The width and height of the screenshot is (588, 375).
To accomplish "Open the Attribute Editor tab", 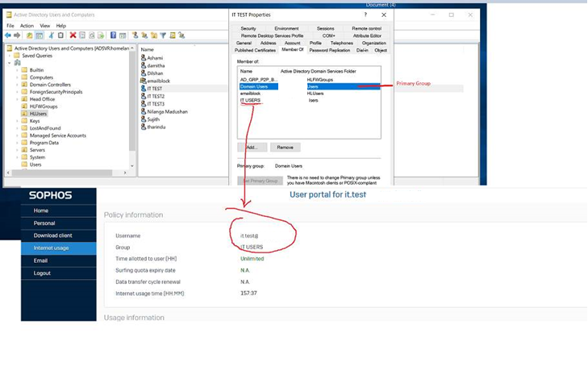I will pos(367,35).
